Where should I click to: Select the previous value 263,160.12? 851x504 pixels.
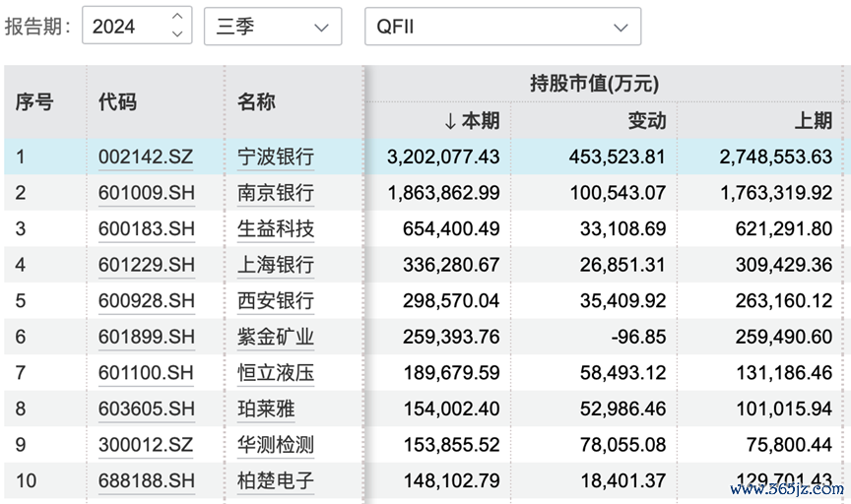coord(784,300)
